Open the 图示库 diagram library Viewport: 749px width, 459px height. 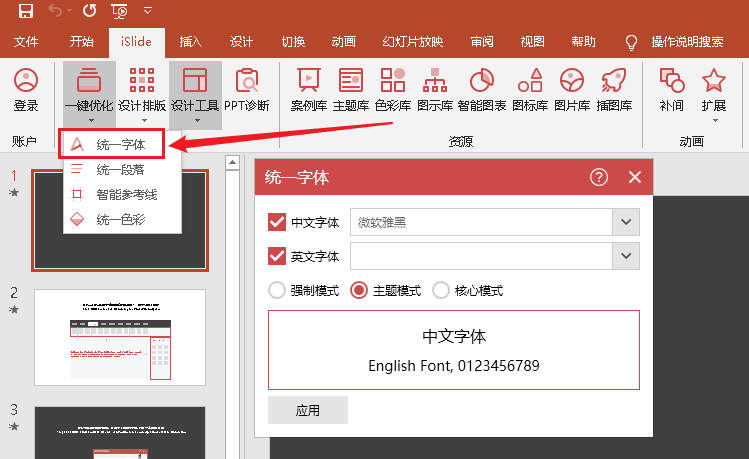click(x=435, y=89)
